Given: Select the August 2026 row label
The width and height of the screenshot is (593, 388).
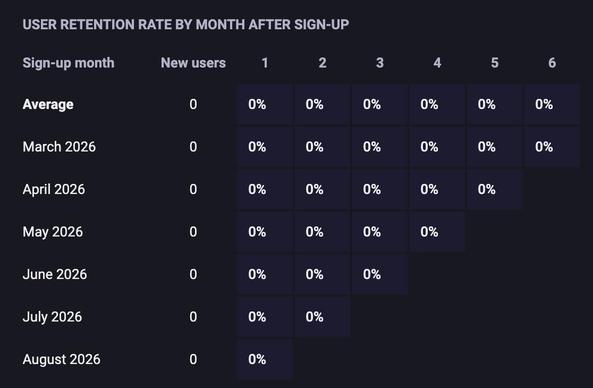Looking at the screenshot, I should coord(62,359).
